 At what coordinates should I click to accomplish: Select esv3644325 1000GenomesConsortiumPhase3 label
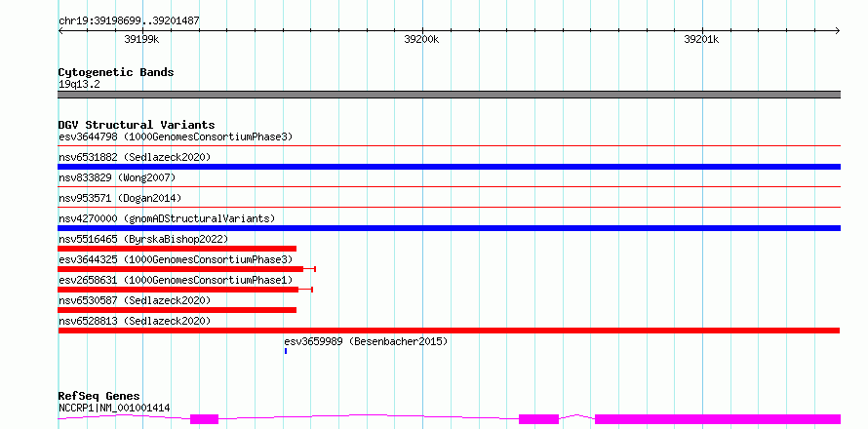[176, 259]
